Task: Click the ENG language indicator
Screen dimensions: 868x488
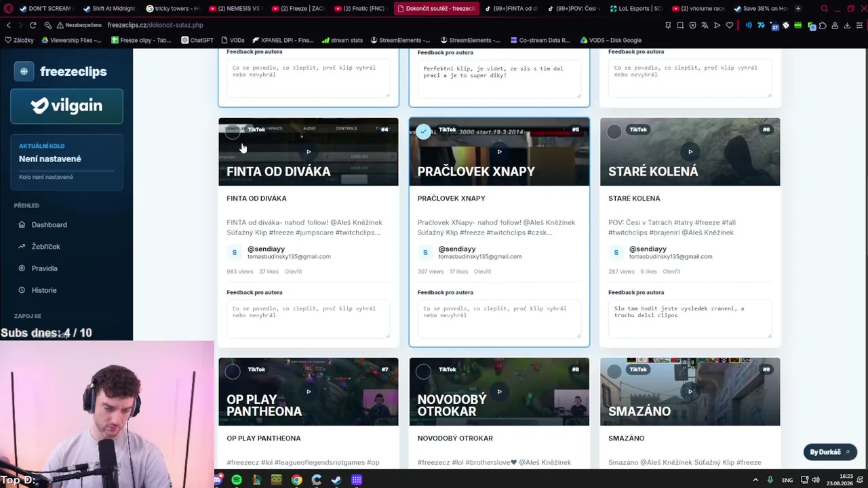Action: (x=787, y=480)
